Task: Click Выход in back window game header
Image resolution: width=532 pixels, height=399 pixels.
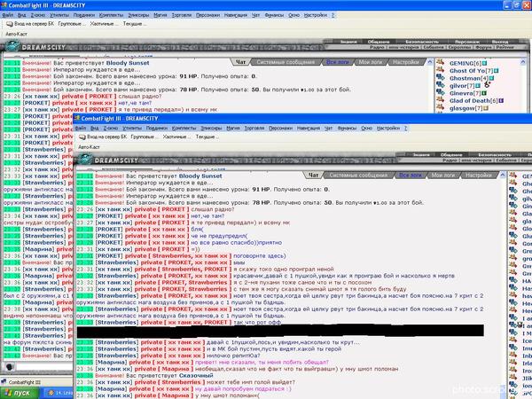Action: 500,42
